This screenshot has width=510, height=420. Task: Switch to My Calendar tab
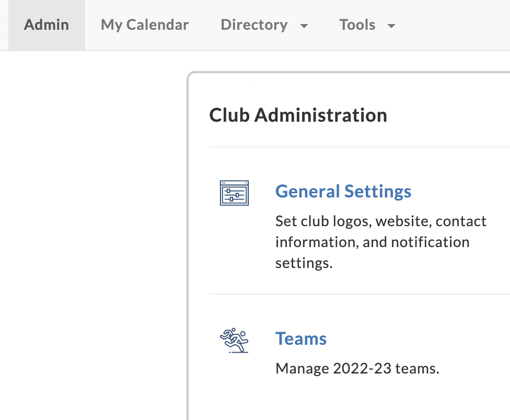point(145,25)
